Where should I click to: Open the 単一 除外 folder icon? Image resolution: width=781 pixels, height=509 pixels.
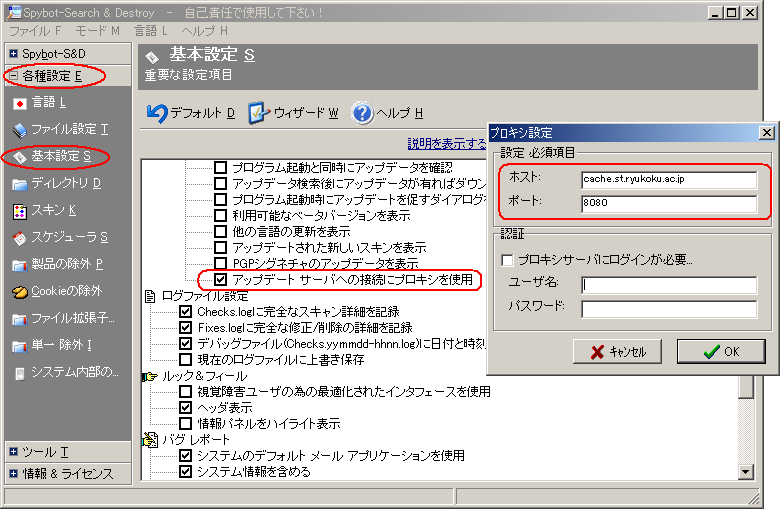pyautogui.click(x=19, y=346)
